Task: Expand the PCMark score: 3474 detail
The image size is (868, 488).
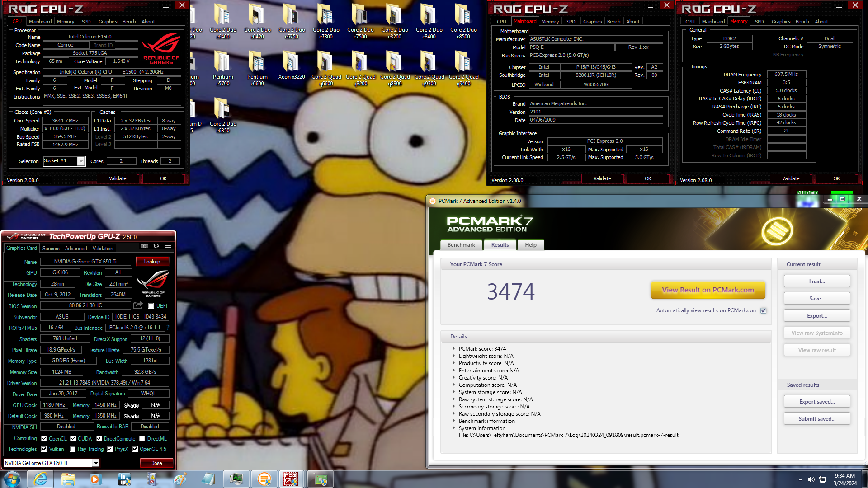Action: click(454, 348)
